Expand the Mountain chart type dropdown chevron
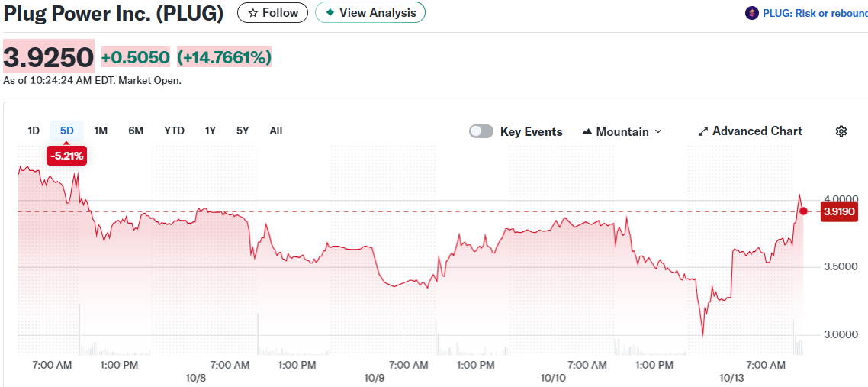 tap(658, 131)
